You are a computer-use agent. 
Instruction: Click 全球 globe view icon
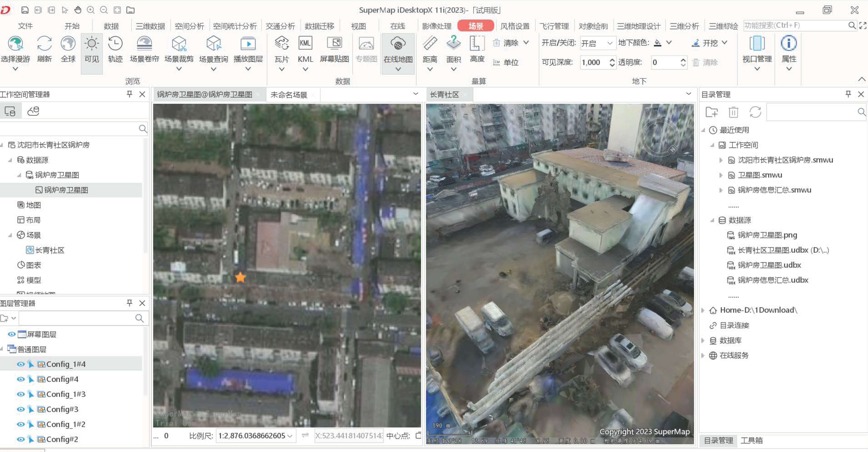pyautogui.click(x=68, y=44)
